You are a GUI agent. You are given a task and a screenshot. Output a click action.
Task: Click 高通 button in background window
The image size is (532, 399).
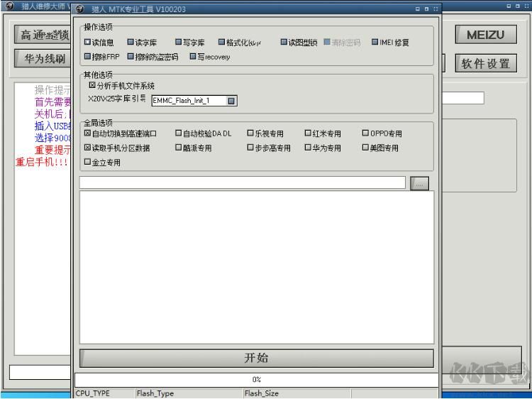pos(43,34)
